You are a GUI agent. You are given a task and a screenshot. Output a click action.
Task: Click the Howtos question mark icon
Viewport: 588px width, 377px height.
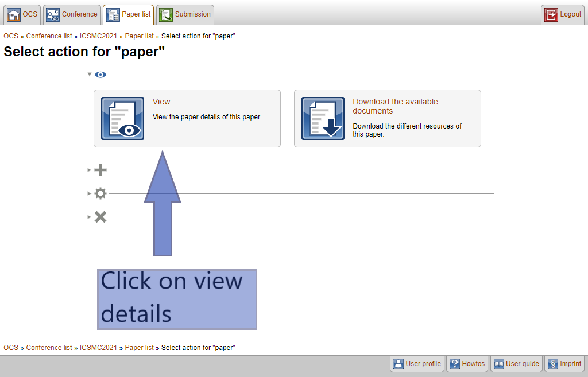pos(454,364)
